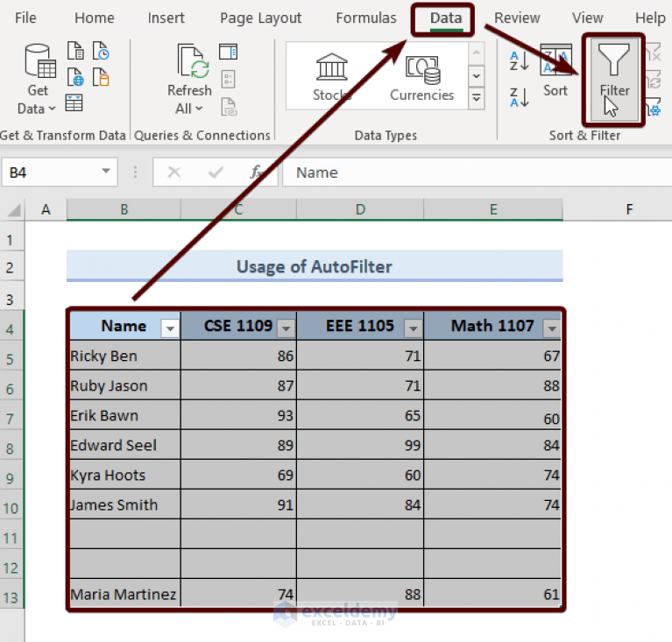Select column B header
Screen dimensions: 672x642
click(x=124, y=209)
